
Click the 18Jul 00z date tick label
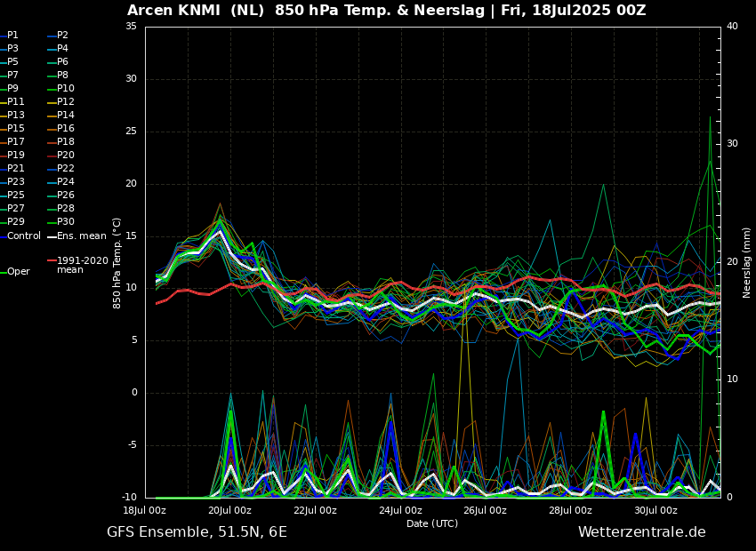145,511
